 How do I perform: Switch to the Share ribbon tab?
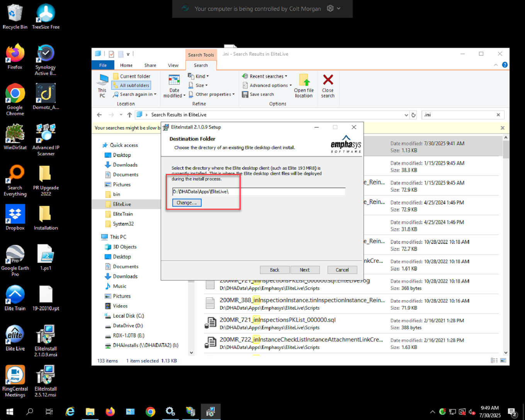click(x=150, y=65)
